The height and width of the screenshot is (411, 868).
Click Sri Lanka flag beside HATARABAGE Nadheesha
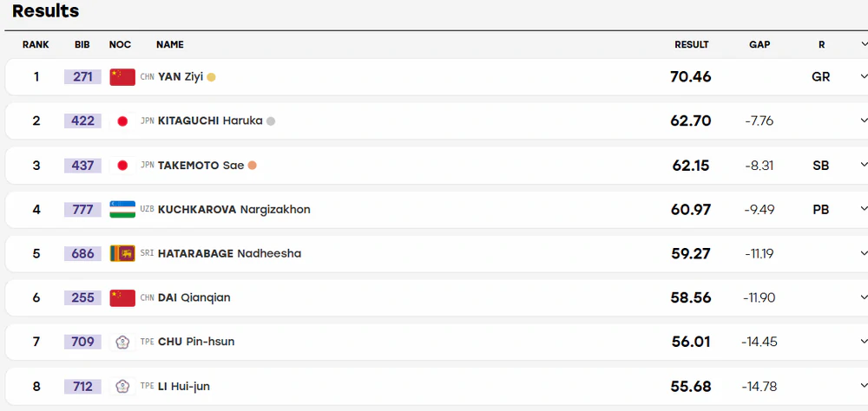[122, 254]
